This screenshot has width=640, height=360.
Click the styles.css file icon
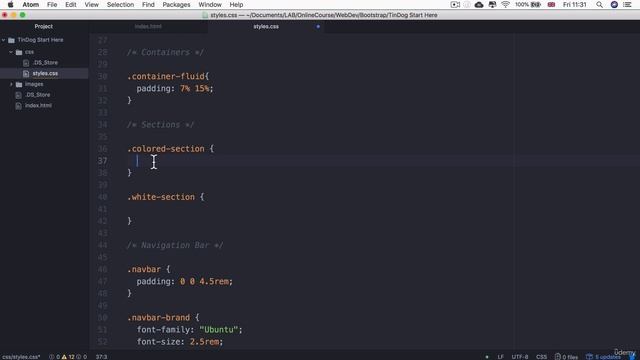tap(26, 73)
